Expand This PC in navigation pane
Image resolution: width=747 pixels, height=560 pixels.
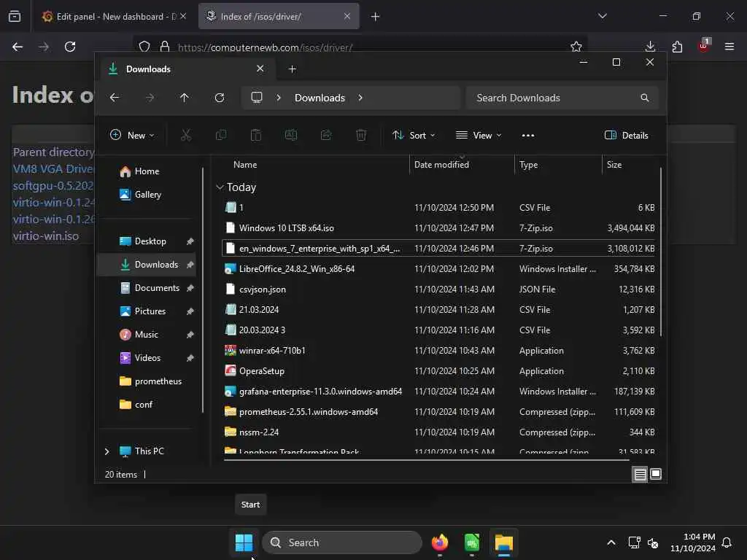pos(107,451)
